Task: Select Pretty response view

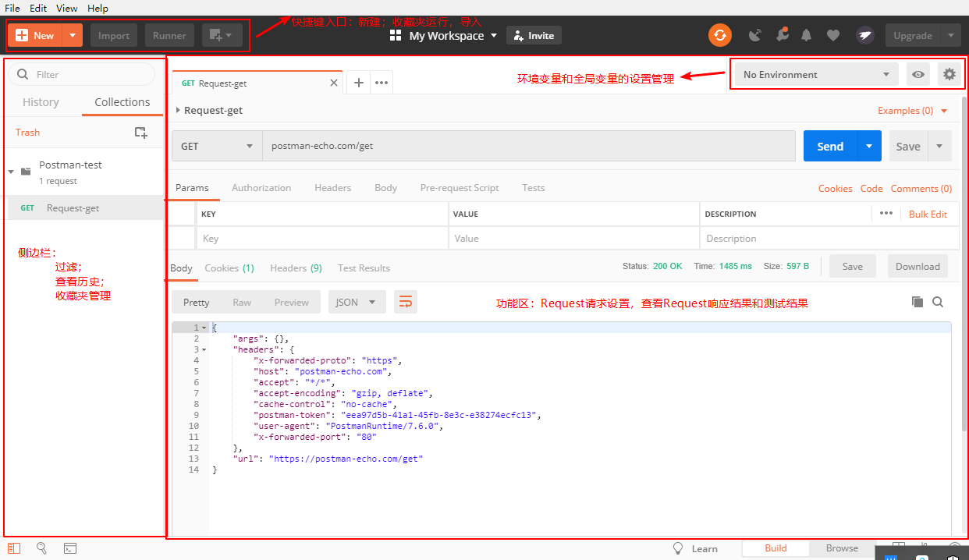Action: pyautogui.click(x=197, y=303)
